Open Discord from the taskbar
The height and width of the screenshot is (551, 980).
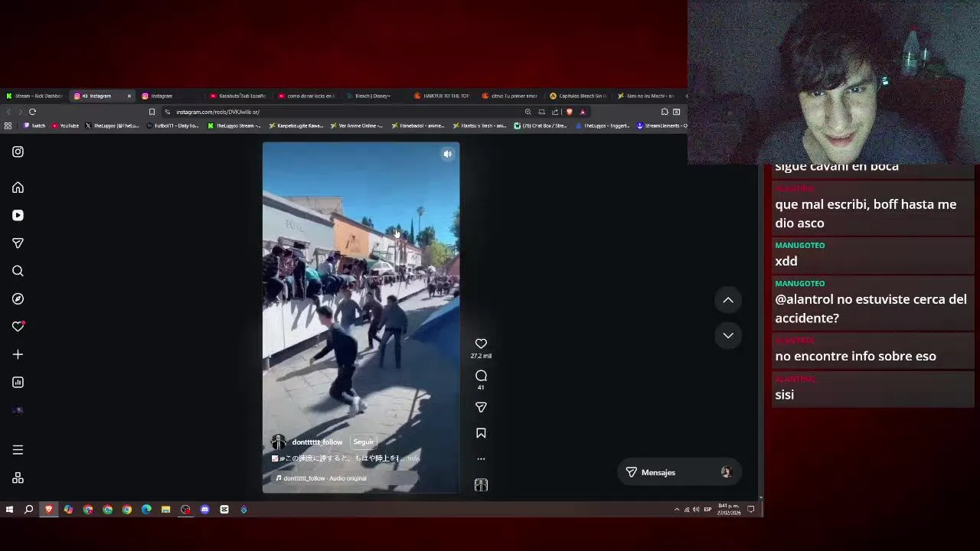pos(204,510)
